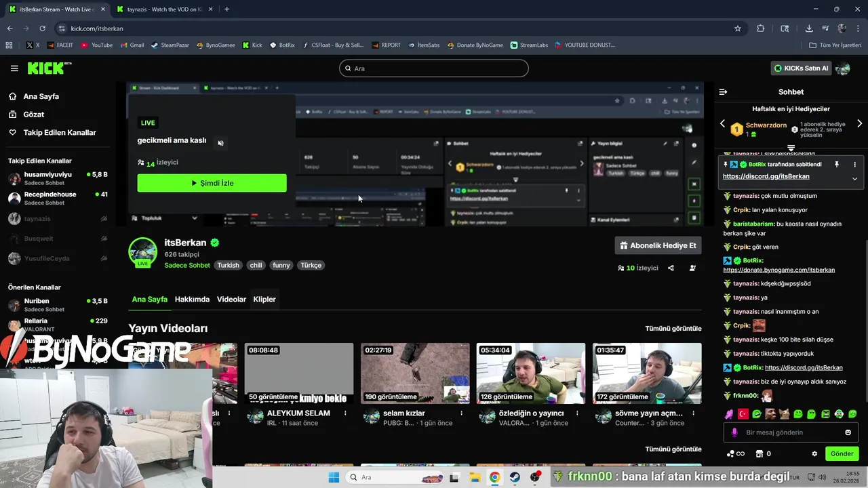Insert the cat emote in quick bar
Viewport: 868px width, 488px height.
pyautogui.click(x=784, y=414)
